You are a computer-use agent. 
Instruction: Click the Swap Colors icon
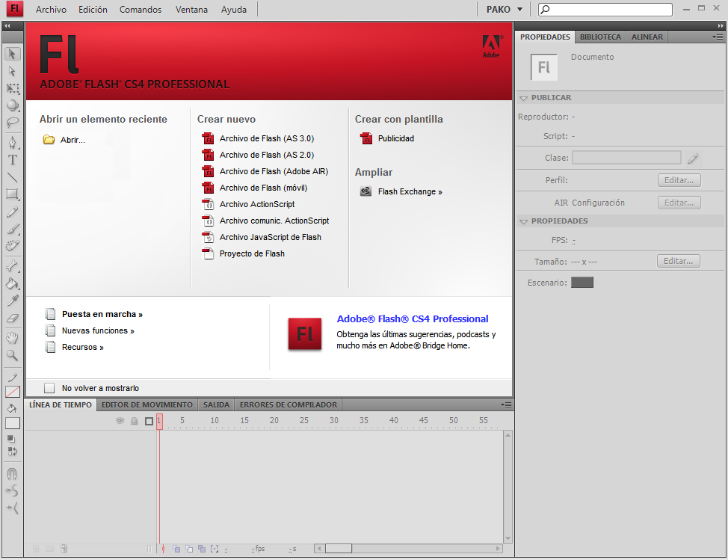point(12,452)
